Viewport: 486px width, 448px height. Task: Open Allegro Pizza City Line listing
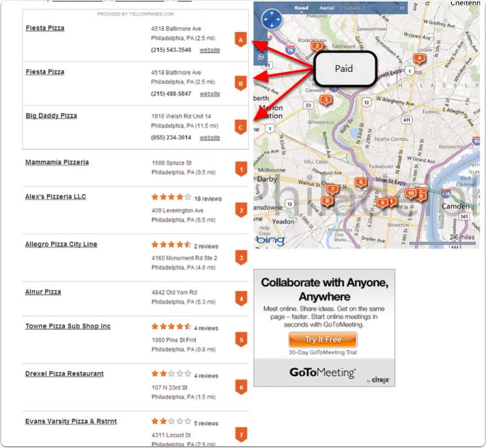click(61, 244)
